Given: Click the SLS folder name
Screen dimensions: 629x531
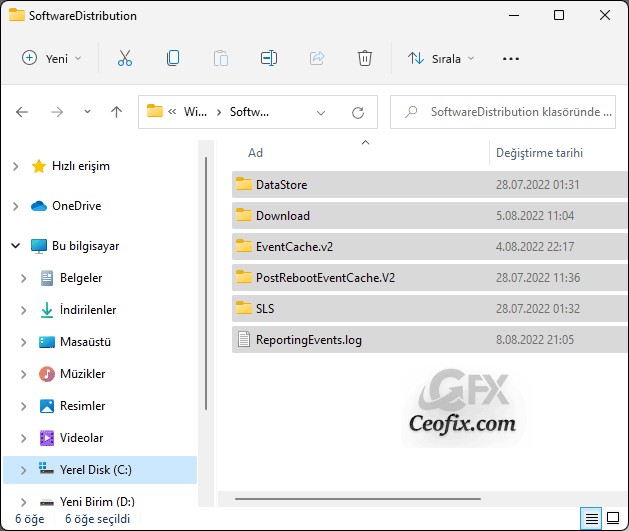Looking at the screenshot, I should pyautogui.click(x=265, y=308).
